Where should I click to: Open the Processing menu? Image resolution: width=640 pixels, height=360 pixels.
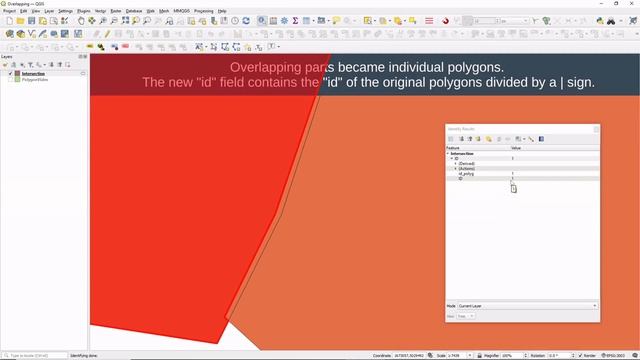coord(204,11)
